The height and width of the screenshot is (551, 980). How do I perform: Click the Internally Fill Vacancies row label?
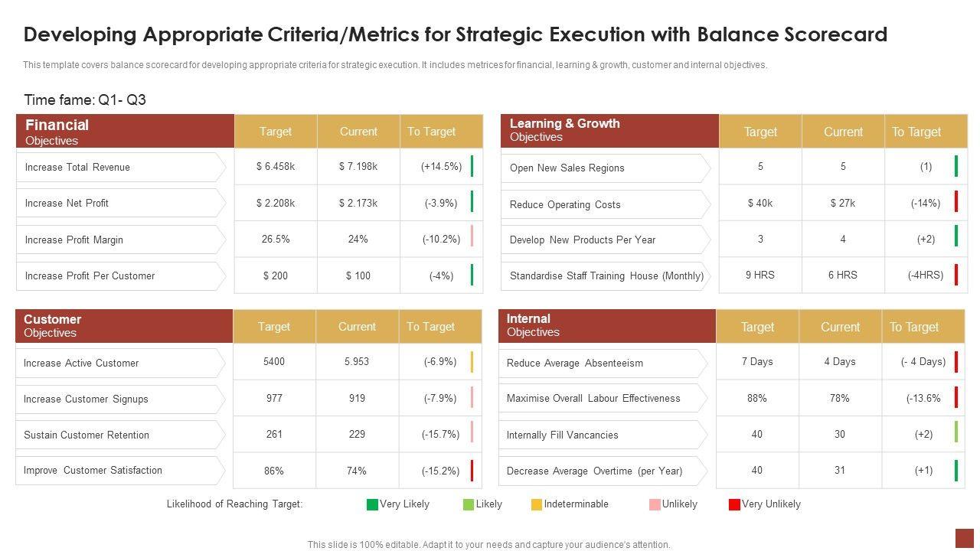point(562,435)
